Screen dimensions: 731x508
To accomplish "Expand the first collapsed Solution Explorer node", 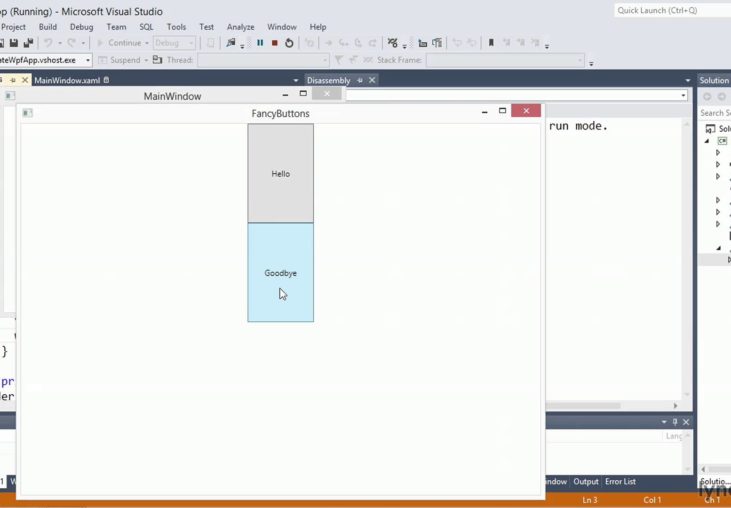I will click(717, 153).
